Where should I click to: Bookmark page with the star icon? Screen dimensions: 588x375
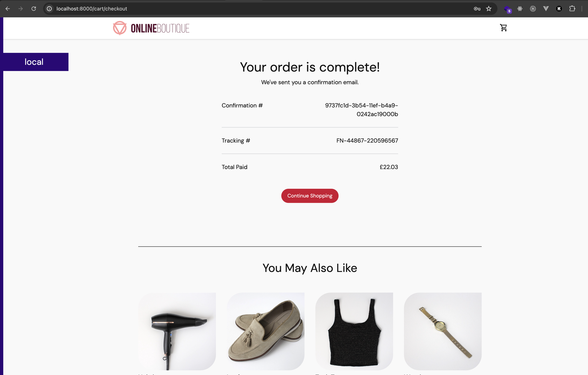click(x=489, y=9)
